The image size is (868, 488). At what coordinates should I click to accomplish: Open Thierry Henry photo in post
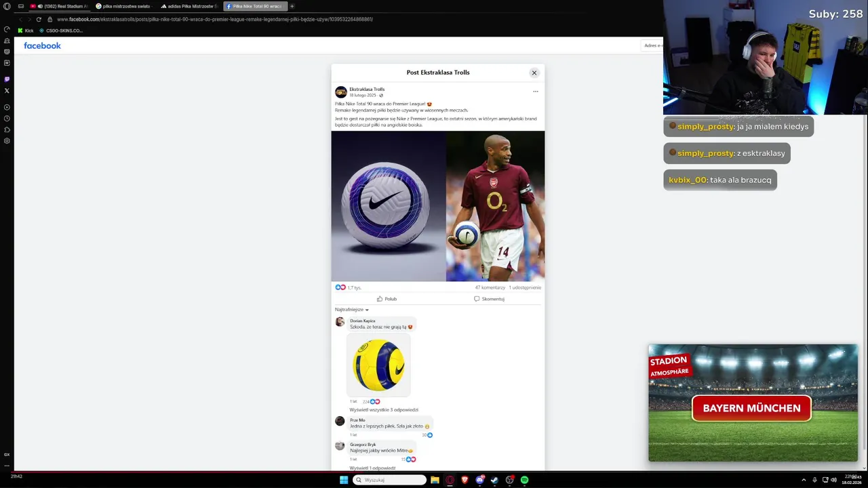click(495, 206)
